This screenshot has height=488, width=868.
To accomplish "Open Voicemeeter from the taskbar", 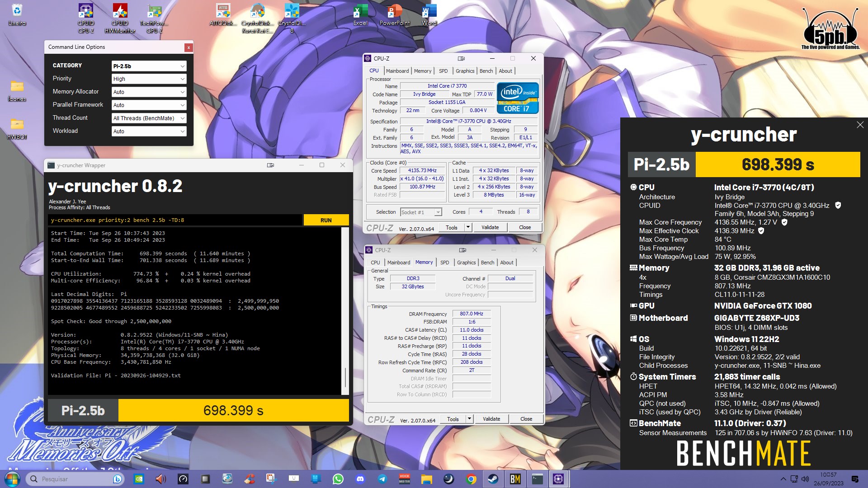I will pyautogui.click(x=404, y=479).
